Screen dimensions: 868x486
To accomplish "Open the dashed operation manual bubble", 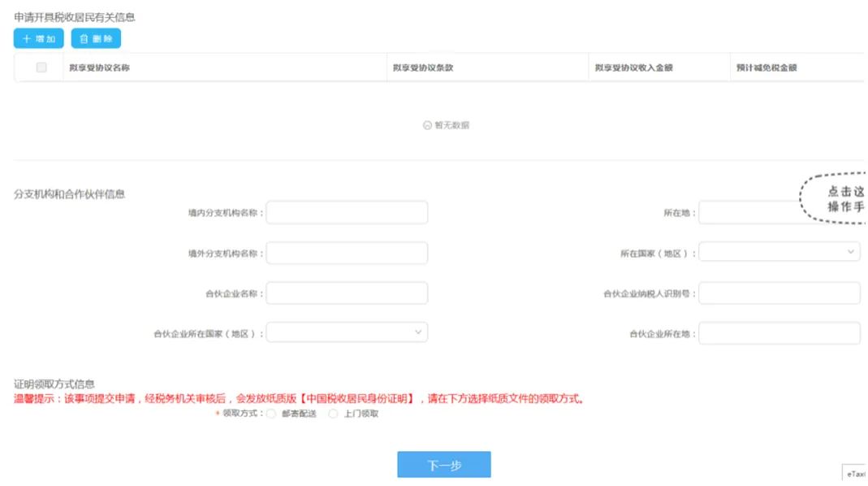I will [x=840, y=199].
